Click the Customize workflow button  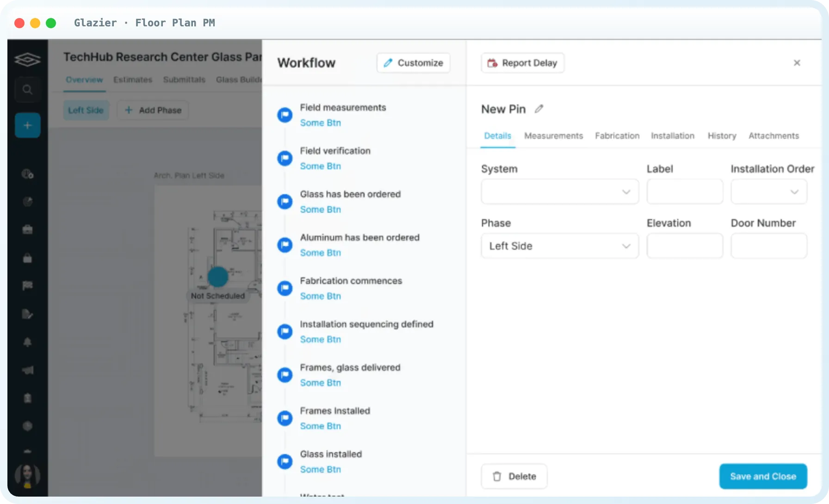coord(414,63)
